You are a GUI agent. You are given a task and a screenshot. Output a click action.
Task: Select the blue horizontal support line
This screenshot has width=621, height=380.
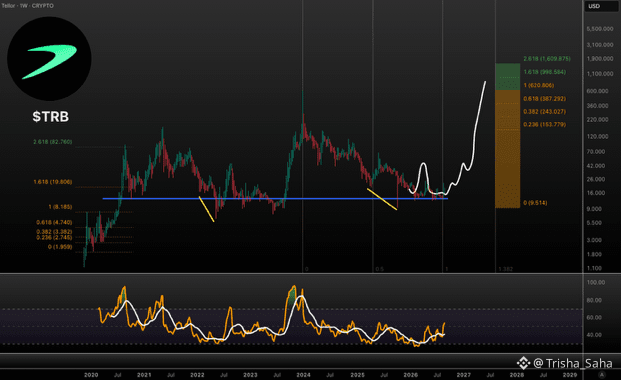click(x=275, y=199)
